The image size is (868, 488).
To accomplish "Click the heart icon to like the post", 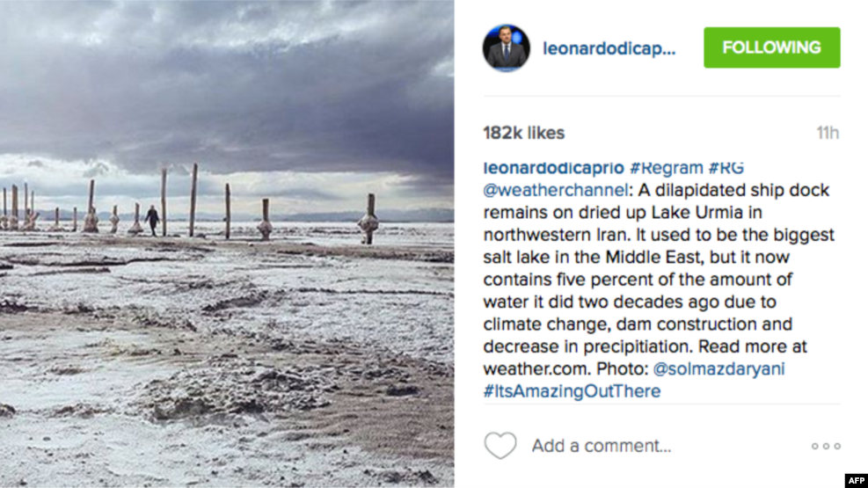I will coord(500,446).
